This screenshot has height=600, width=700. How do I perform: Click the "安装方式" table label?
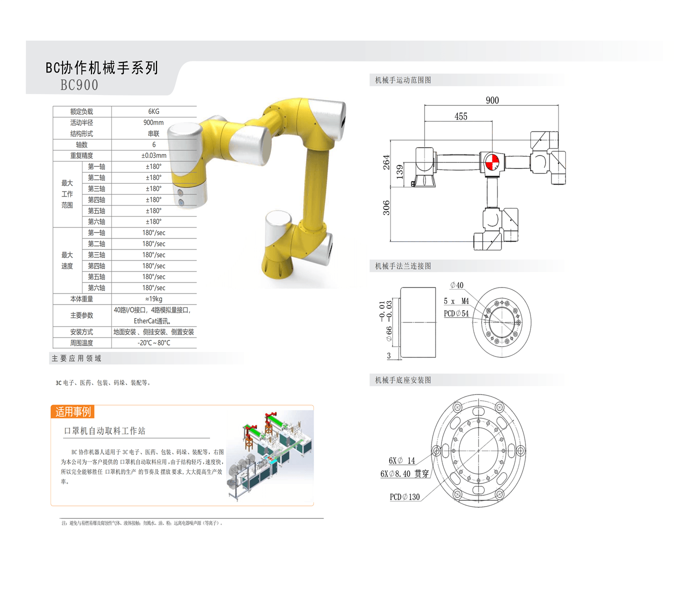click(81, 332)
